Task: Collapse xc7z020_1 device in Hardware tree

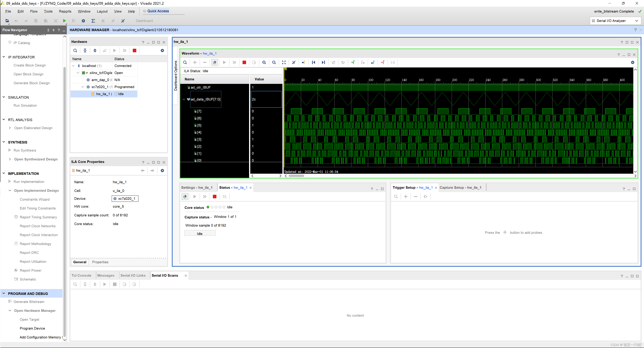Action: pyautogui.click(x=83, y=87)
